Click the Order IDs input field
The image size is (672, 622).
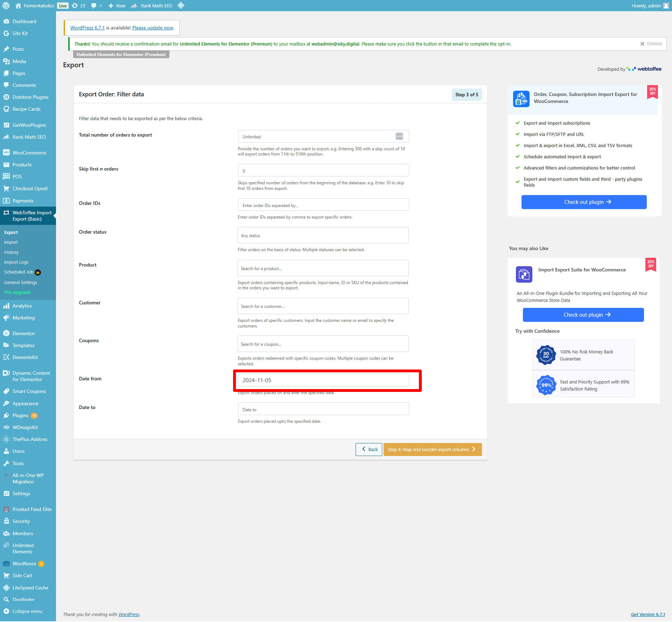coord(323,205)
